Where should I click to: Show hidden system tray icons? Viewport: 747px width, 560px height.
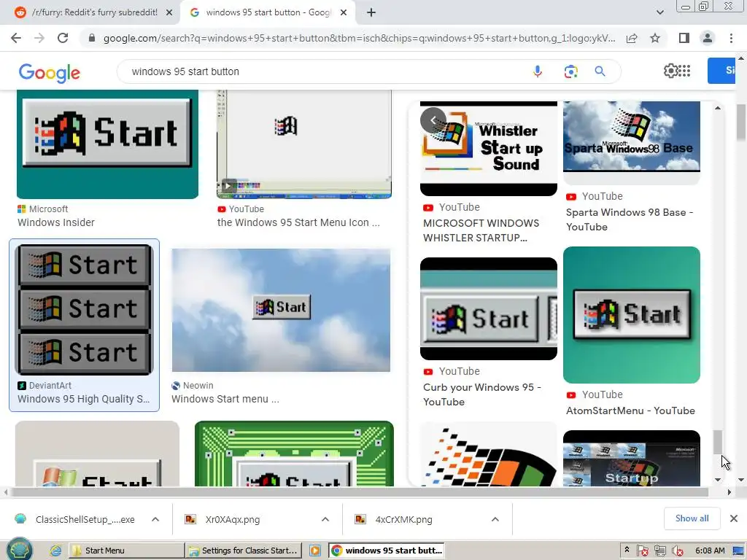627,550
